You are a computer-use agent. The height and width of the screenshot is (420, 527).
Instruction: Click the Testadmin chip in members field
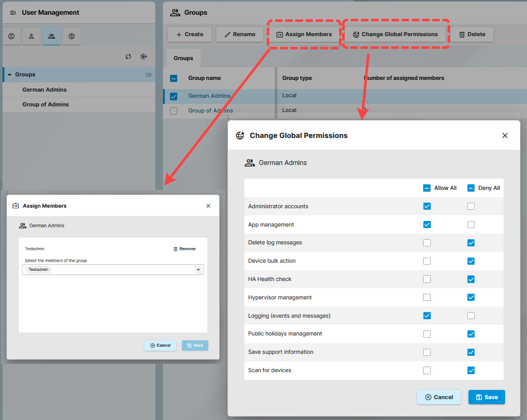(39, 269)
